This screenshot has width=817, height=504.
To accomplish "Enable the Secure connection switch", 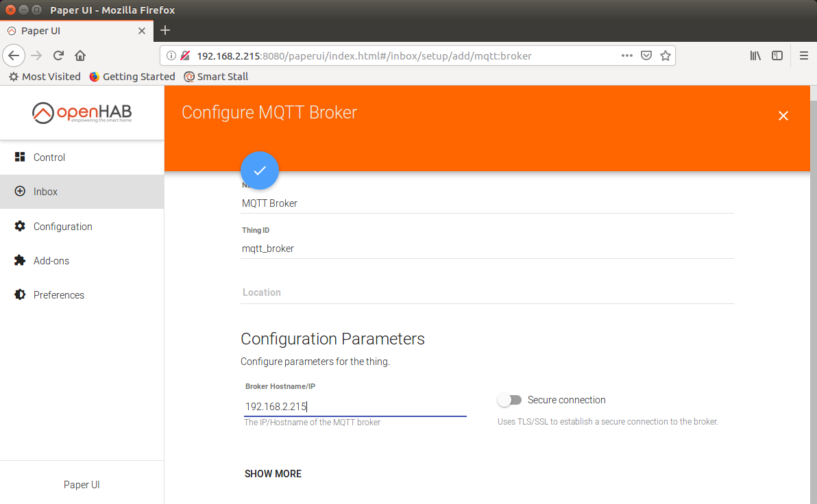I will (510, 400).
